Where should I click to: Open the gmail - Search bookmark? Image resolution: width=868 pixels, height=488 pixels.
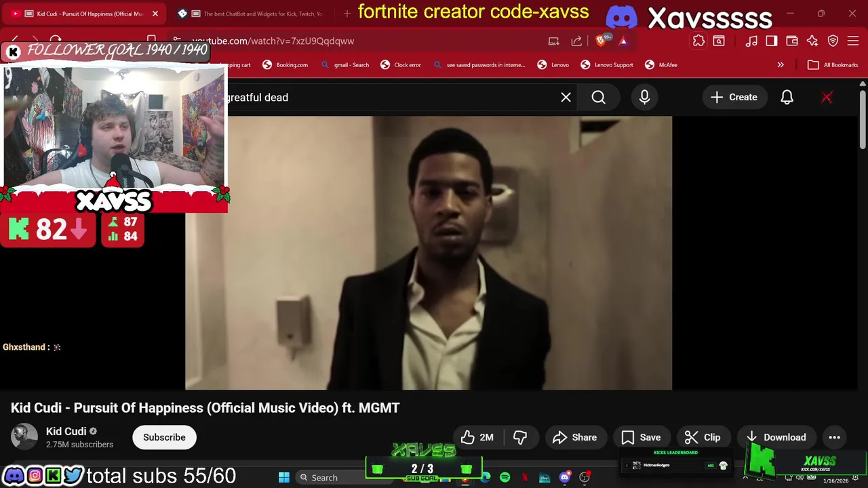(345, 65)
